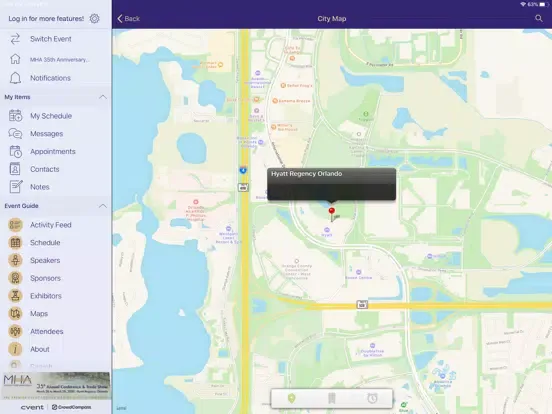Click the home icon for MHA event

[x=15, y=59]
